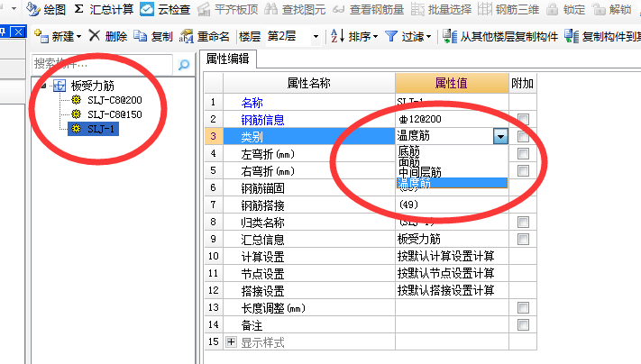Toggle 附加 checkbox for 归类名称 row
The width and height of the screenshot is (641, 364).
click(x=523, y=223)
